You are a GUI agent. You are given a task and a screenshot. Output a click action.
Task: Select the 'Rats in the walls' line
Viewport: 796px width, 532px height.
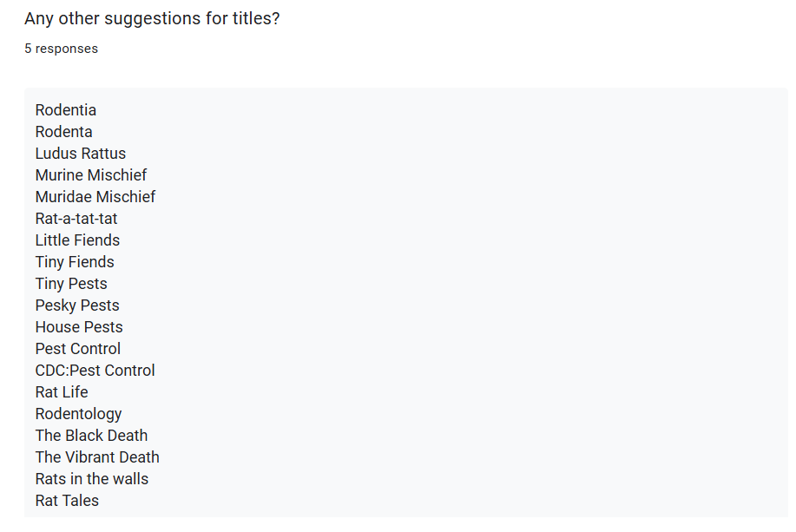[x=91, y=479]
